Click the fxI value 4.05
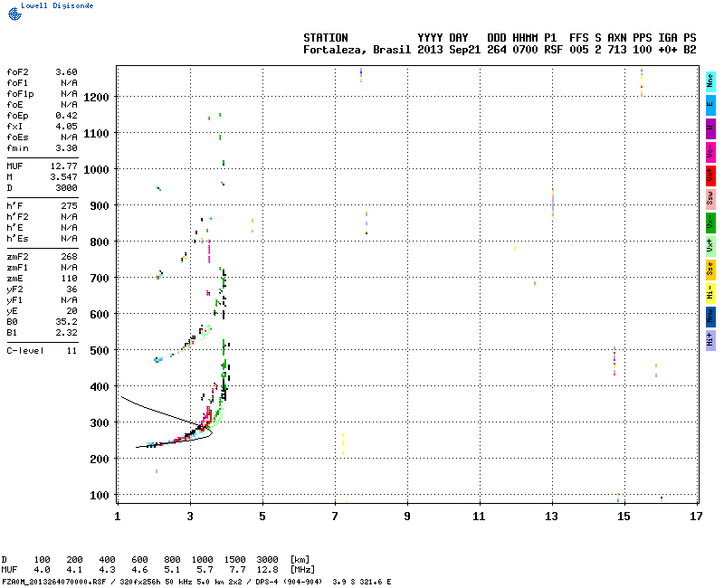The width and height of the screenshot is (724, 588). pos(66,126)
